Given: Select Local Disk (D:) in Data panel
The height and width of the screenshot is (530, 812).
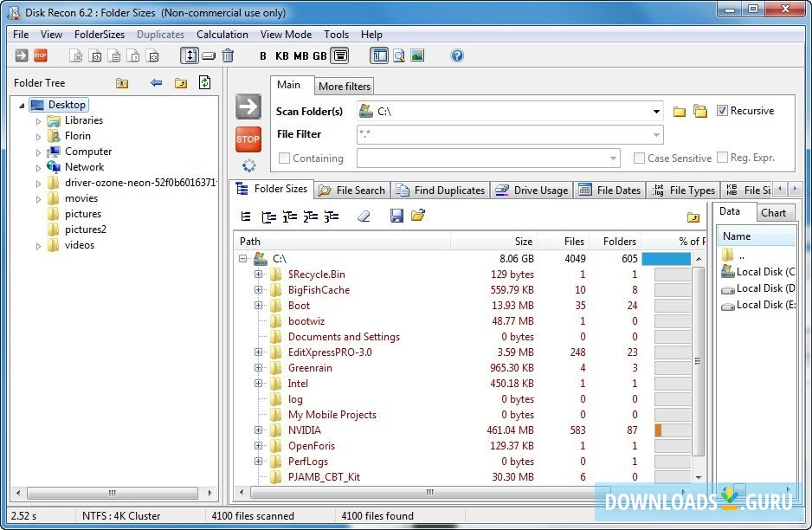Looking at the screenshot, I should (x=759, y=288).
